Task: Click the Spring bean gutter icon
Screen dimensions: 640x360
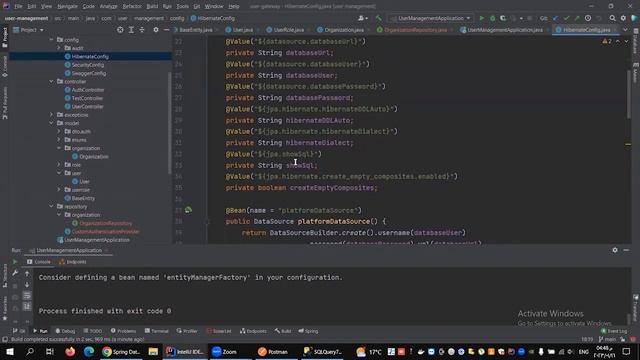Action: click(x=188, y=210)
